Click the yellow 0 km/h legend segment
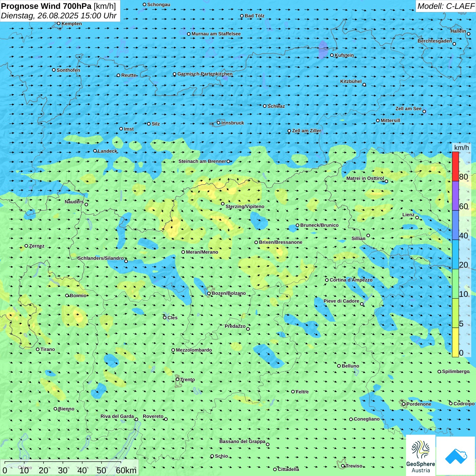476x476 pixels. point(455,342)
